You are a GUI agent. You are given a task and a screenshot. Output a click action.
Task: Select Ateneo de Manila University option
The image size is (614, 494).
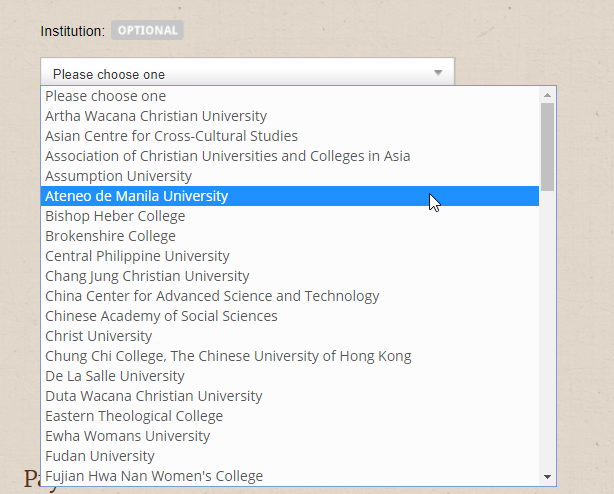point(137,196)
